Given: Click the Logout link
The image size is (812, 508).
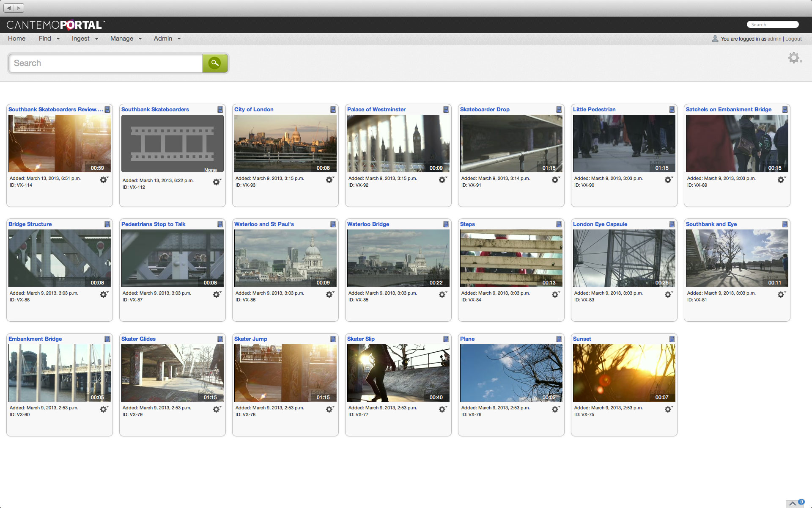Looking at the screenshot, I should tap(793, 39).
